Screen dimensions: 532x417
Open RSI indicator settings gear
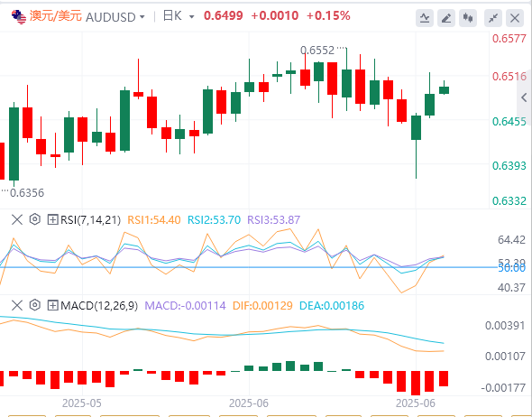pyautogui.click(x=34, y=219)
